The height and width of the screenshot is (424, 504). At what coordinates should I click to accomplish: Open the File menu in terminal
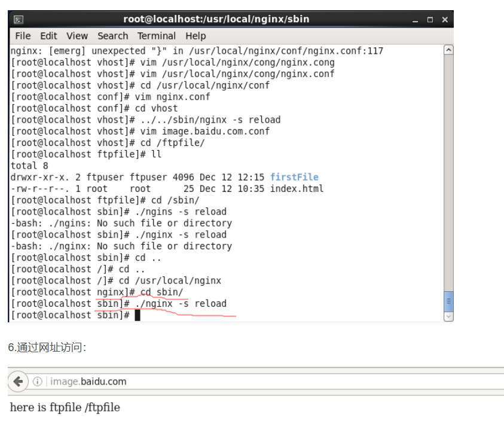coord(23,36)
